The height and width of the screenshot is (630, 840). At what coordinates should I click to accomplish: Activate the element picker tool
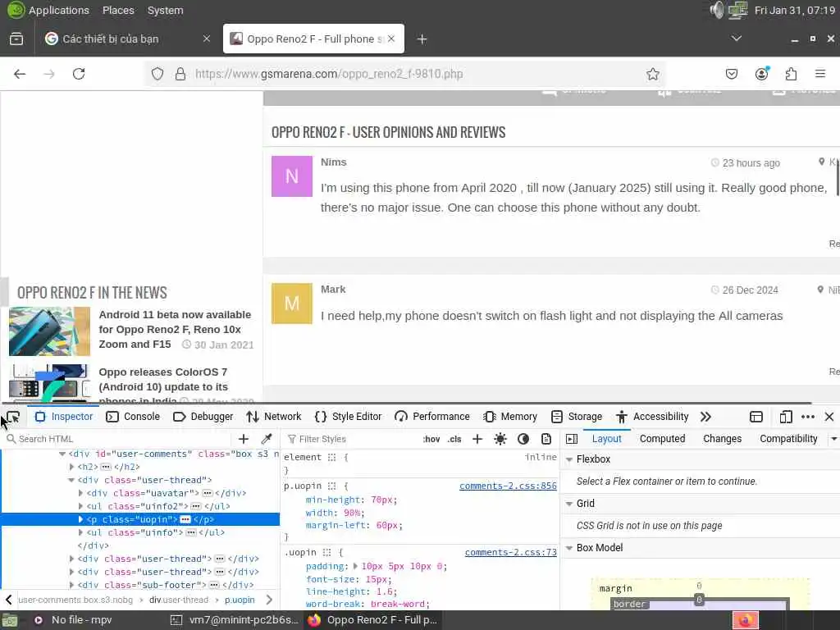(x=13, y=417)
